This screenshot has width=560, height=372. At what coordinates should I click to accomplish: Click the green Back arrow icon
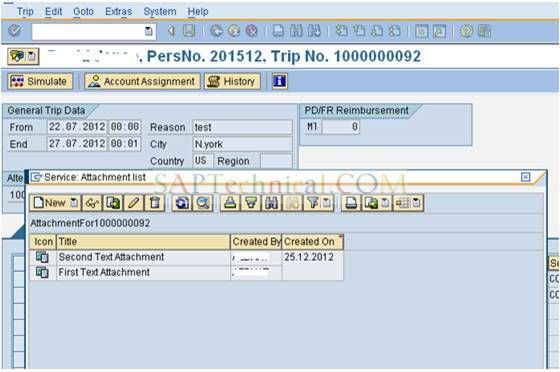(x=216, y=31)
